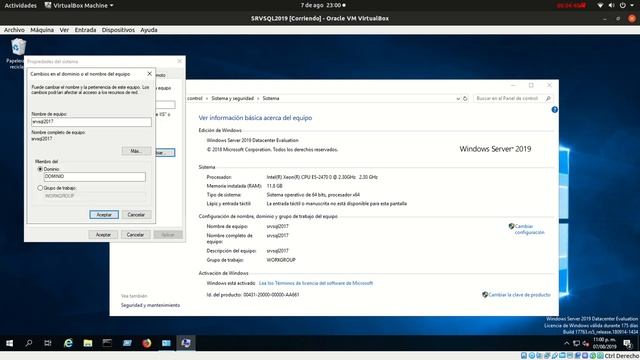Open Server Manager taskbar icon
This screenshot has width=640, height=360.
tap(127, 343)
